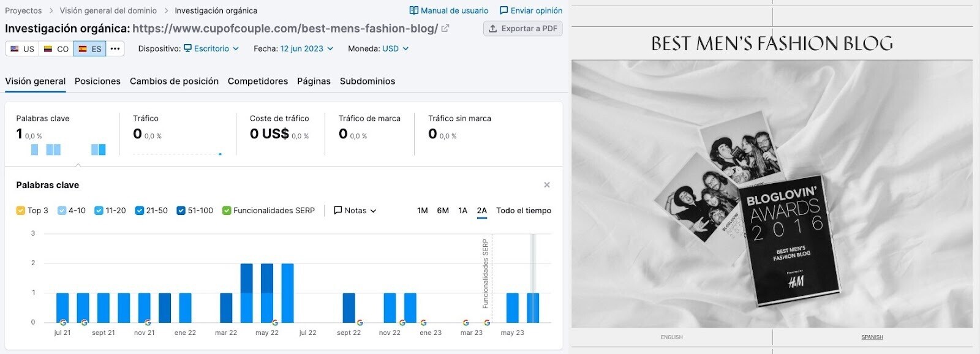Click the Manual de usuario book icon
Viewport: 980px width, 354px height.
coord(414,10)
